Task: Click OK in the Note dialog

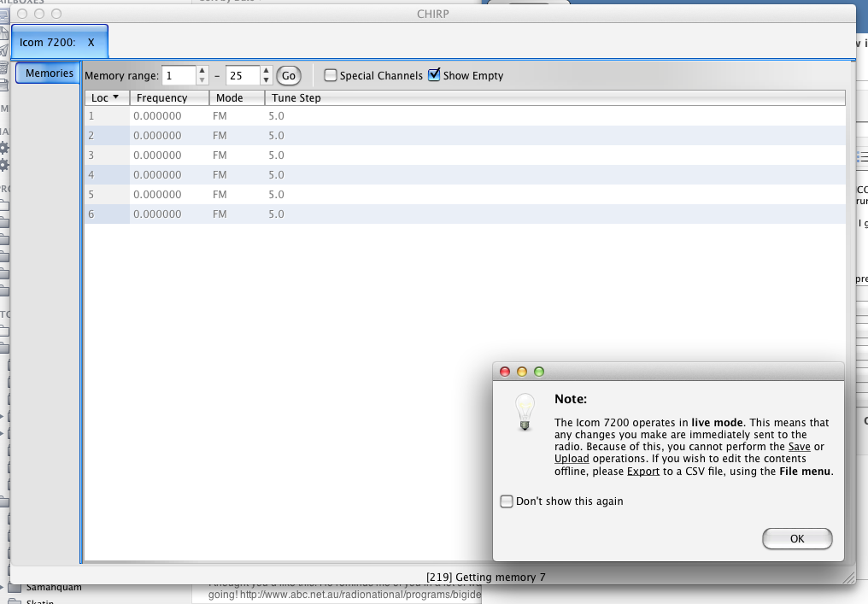Action: [x=796, y=539]
